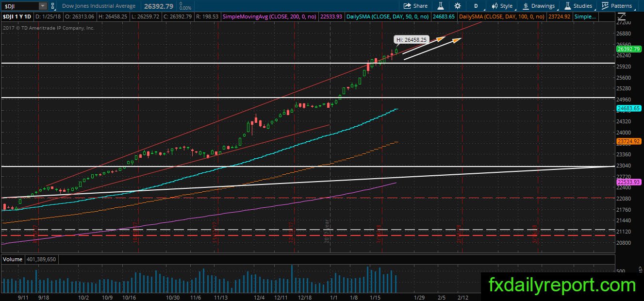This screenshot has height=301, width=644.
Task: Click the 22533.93 magenta legend value
Action: click(x=331, y=17)
